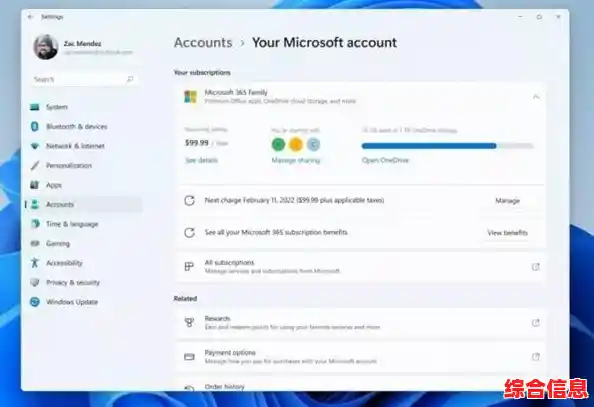Open Windows Update settings
The height and width of the screenshot is (407, 594).
[x=84, y=302]
